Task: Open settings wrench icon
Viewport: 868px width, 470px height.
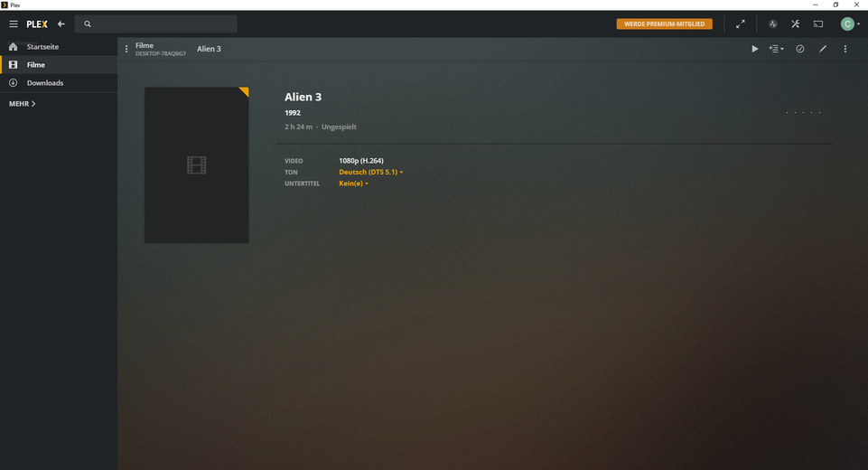Action: point(796,23)
